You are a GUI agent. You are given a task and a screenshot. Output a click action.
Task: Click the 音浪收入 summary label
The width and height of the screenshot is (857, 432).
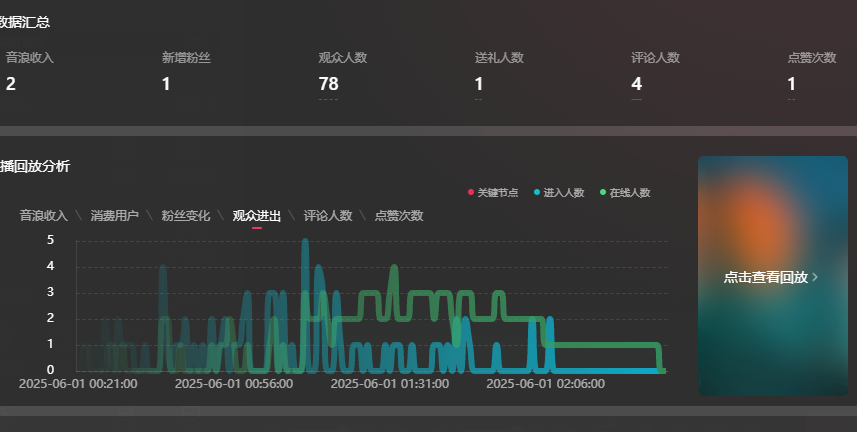click(30, 57)
